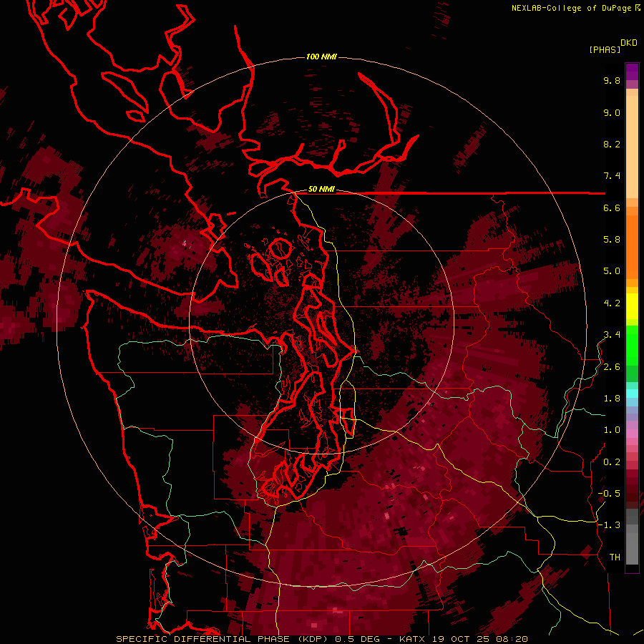This screenshot has width=644, height=644.
Task: Select the 9.8 scale value
Action: (612, 80)
